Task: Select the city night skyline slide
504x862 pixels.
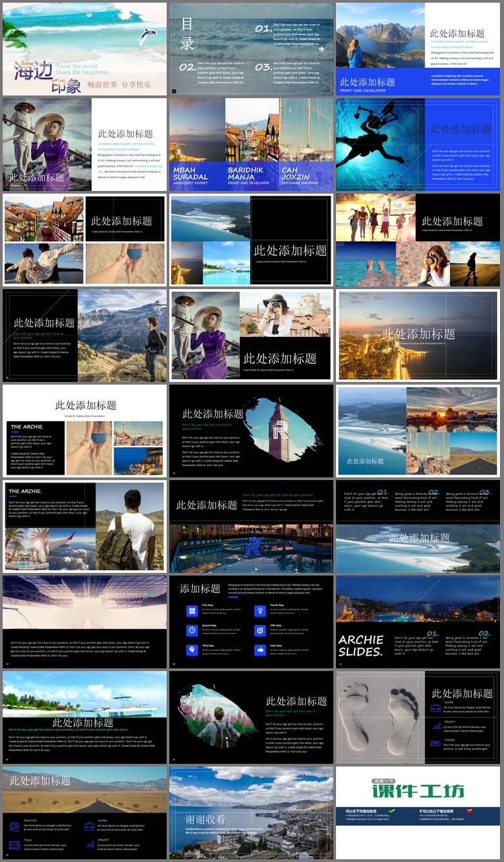Action: 418,336
